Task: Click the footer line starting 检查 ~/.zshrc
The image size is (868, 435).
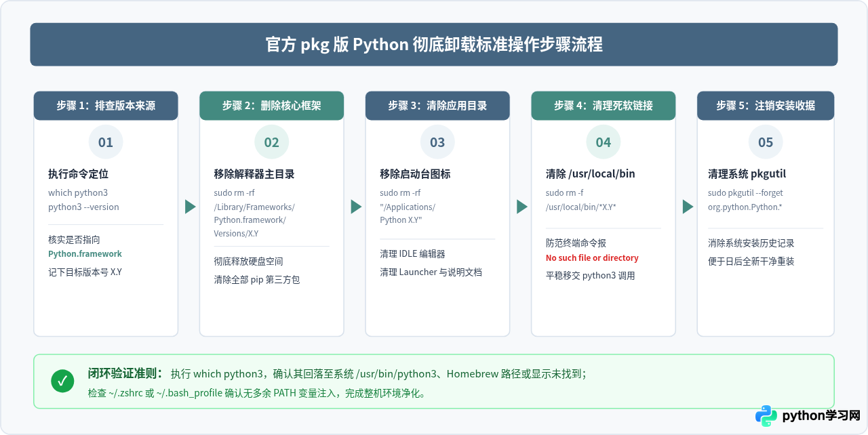Action: [257, 393]
